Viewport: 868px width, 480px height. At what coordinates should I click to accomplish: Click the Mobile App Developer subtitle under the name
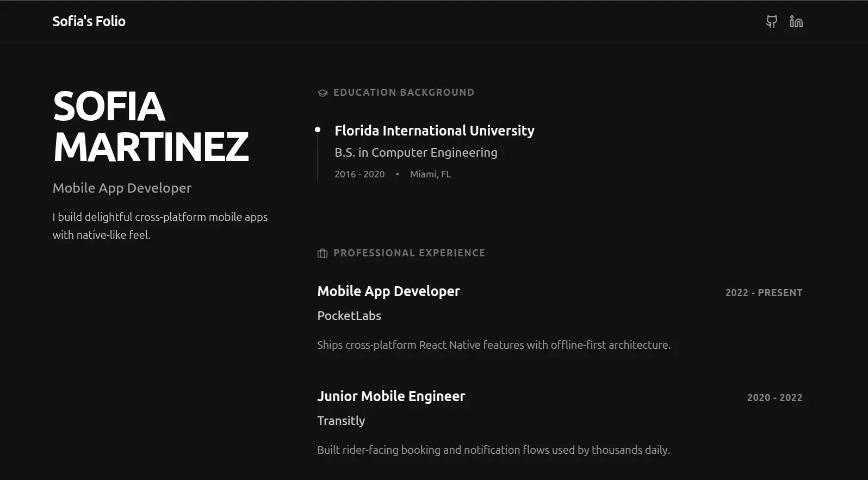pyautogui.click(x=122, y=188)
